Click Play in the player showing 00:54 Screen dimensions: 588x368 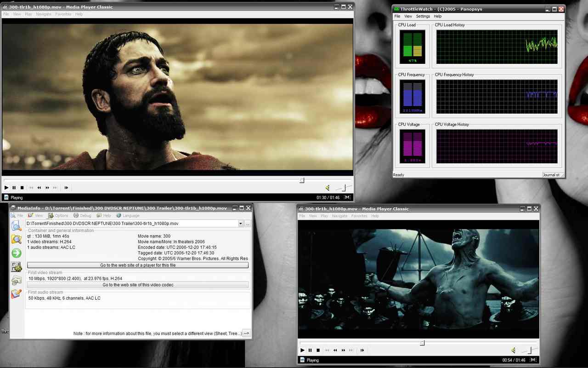tap(302, 351)
